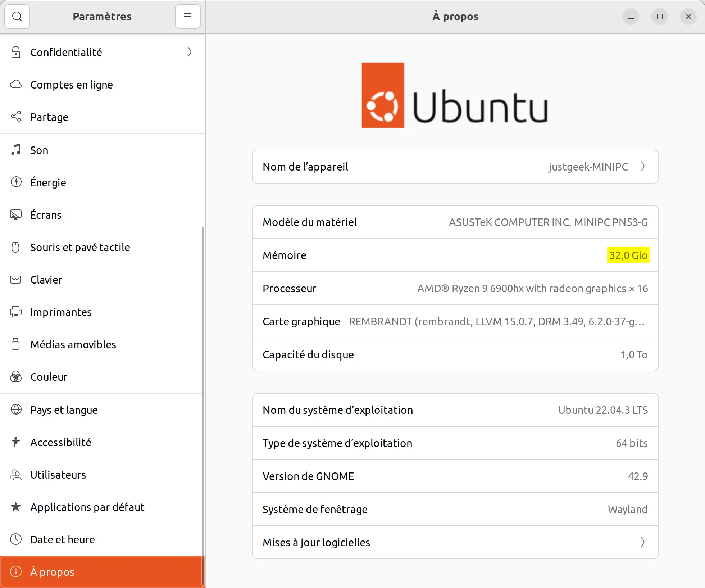Click the info icon beside À propos
Viewport: 705px width, 588px height.
[x=16, y=571]
